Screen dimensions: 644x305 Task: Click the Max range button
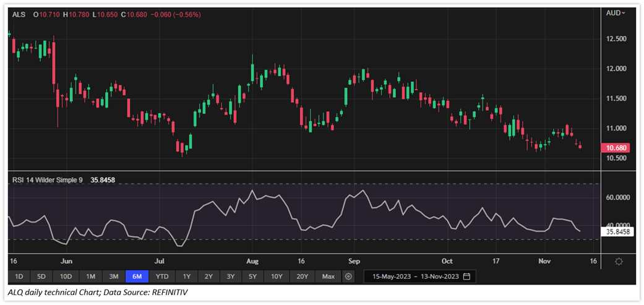click(328, 276)
